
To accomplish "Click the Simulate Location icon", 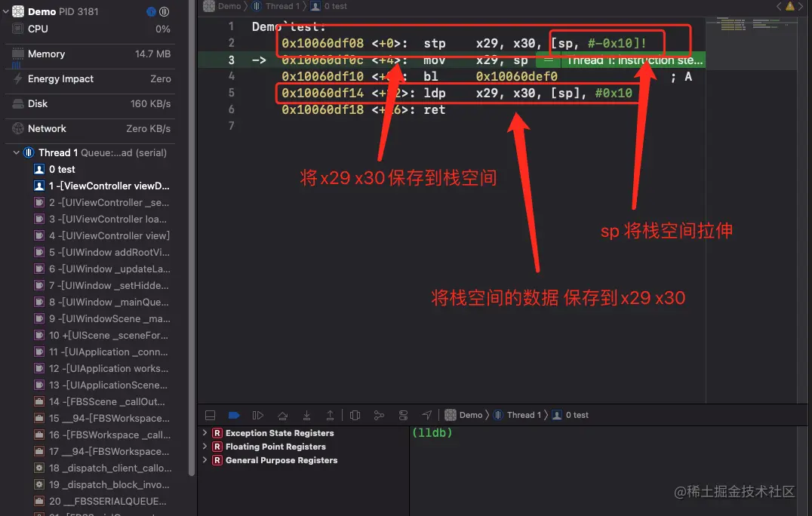I will click(x=427, y=414).
